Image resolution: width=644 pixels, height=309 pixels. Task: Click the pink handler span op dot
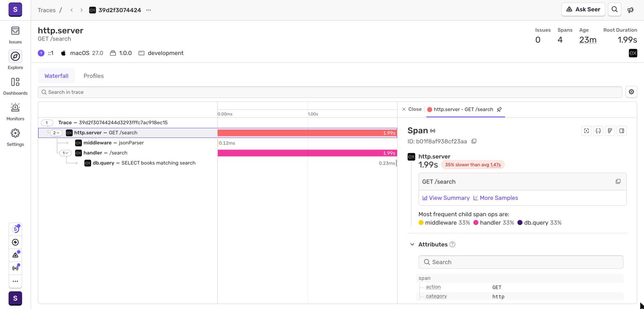tap(476, 223)
